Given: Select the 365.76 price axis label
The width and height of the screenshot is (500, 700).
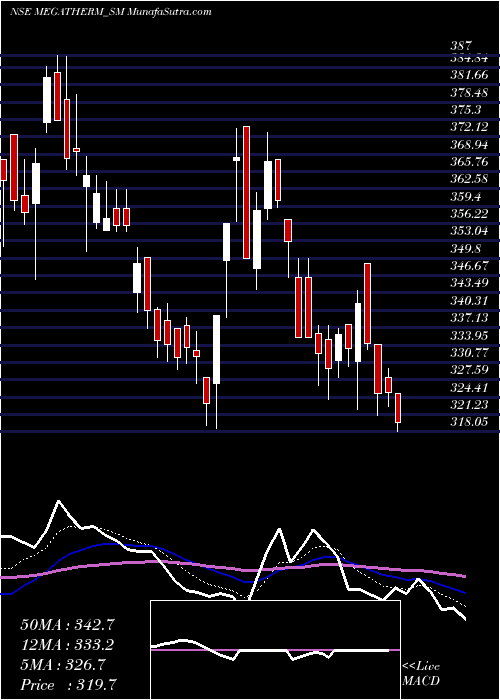Looking at the screenshot, I should [x=469, y=162].
